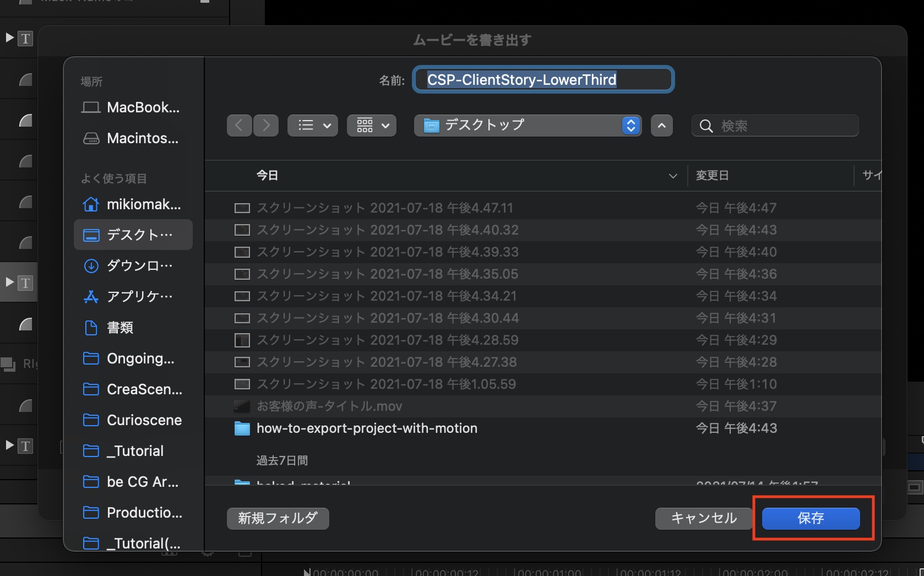924x576 pixels.
Task: Click the 今日 午後4:47 modified date cell
Action: coord(736,208)
